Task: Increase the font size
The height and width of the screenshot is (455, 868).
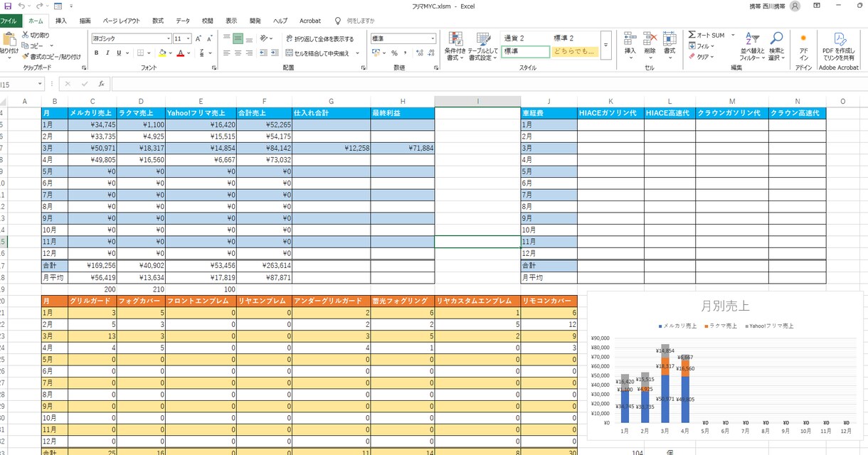Action: [x=198, y=38]
